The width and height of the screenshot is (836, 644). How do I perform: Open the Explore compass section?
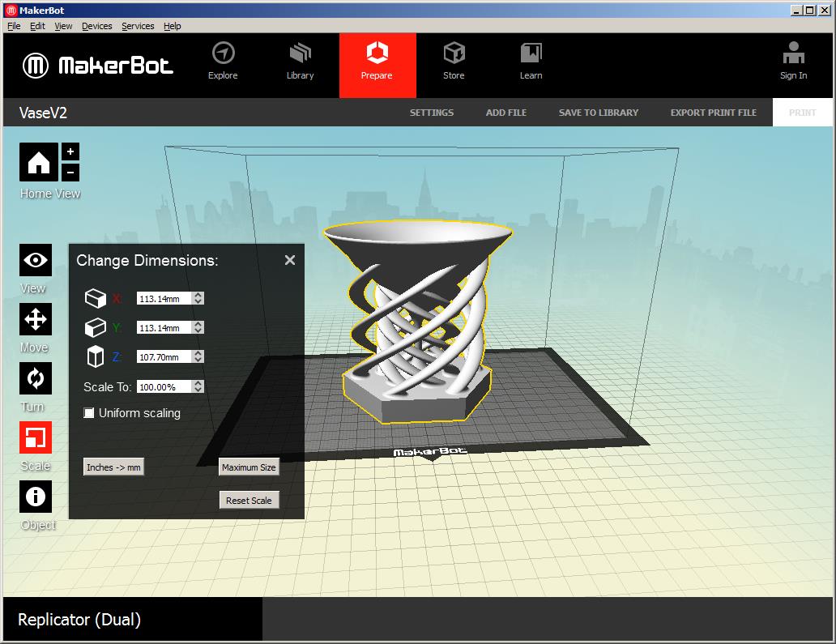[223, 62]
